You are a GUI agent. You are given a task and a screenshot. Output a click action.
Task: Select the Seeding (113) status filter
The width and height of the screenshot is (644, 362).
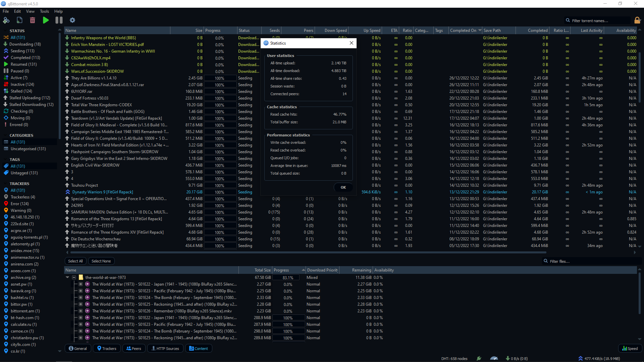[22, 51]
